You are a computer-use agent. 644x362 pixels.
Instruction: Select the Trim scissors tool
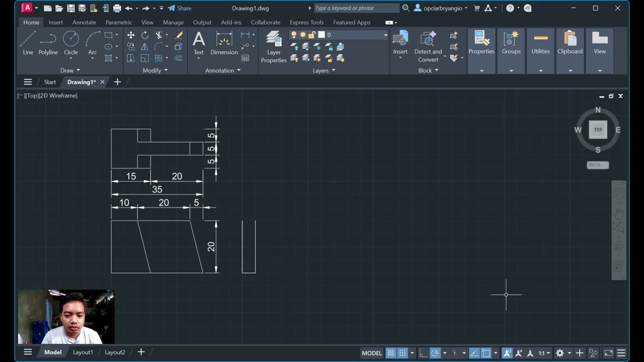click(x=158, y=35)
